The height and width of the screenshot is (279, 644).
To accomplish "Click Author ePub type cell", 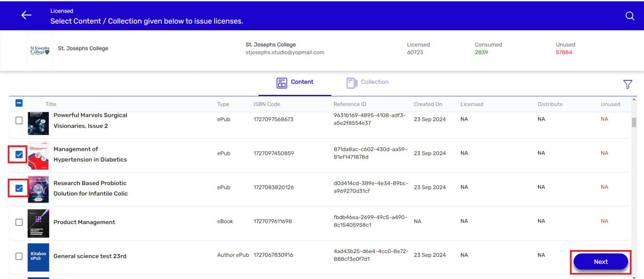I will 233,255.
